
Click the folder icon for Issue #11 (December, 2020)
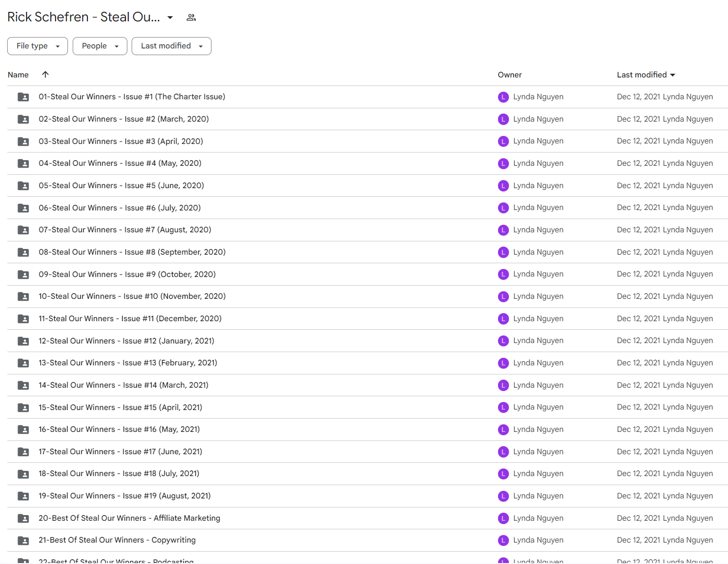click(23, 319)
